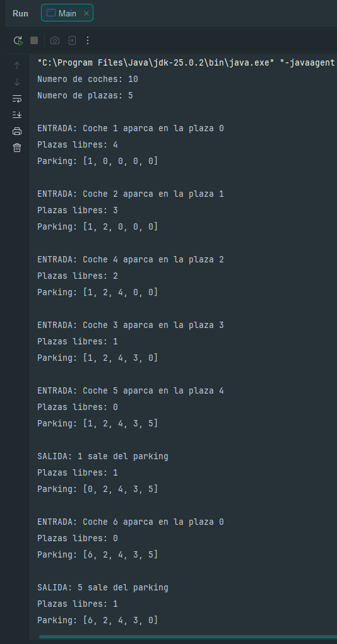Click the java.exe command line text
The image size is (337, 644).
(187, 63)
